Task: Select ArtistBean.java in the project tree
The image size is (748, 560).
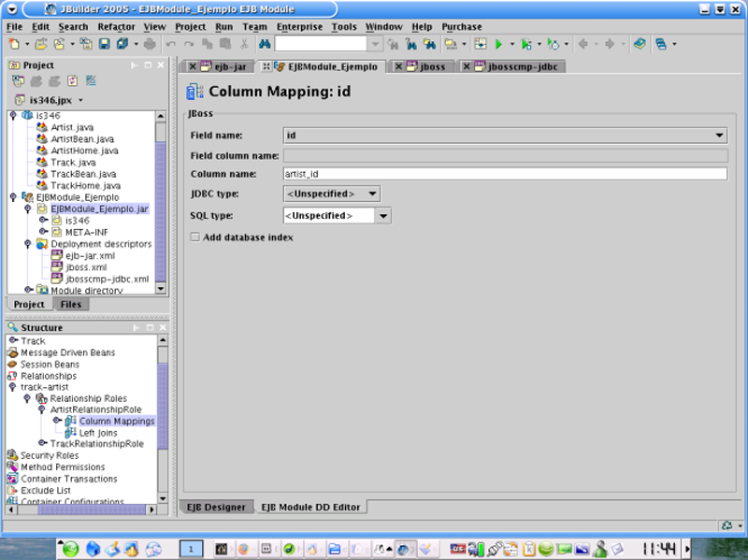Action: pos(82,139)
